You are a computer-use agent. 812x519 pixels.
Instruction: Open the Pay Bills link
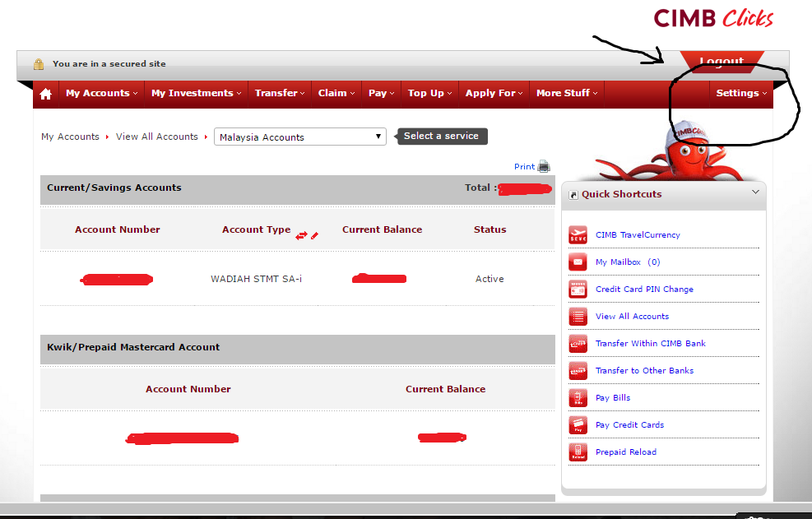click(x=613, y=398)
